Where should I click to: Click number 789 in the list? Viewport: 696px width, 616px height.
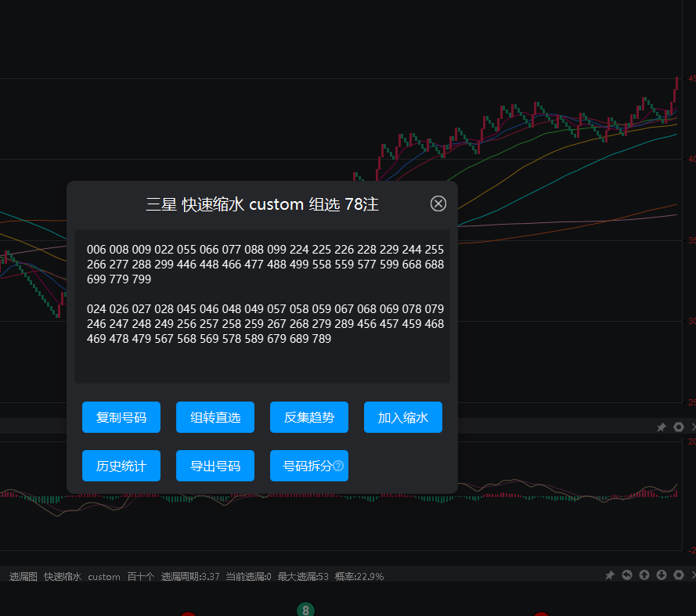coord(321,339)
